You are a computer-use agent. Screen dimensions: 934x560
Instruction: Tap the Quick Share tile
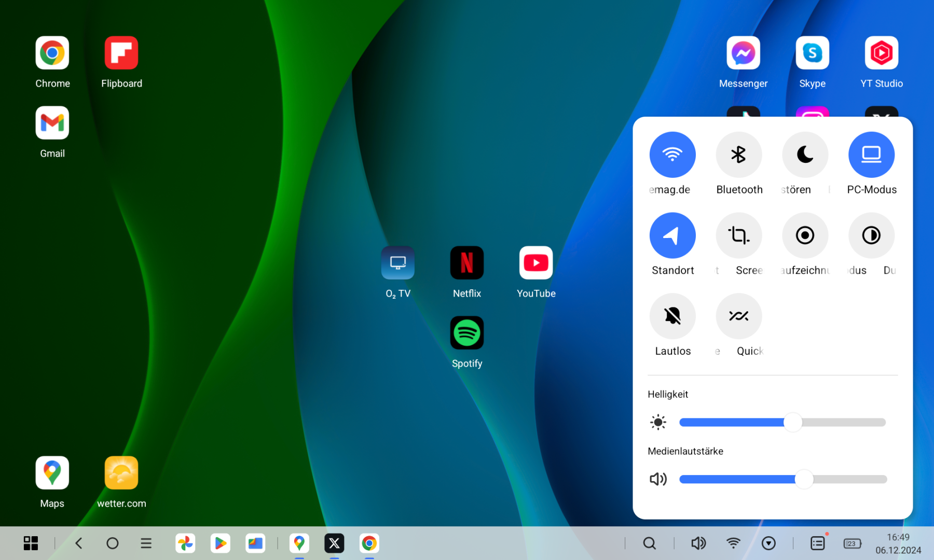(739, 316)
